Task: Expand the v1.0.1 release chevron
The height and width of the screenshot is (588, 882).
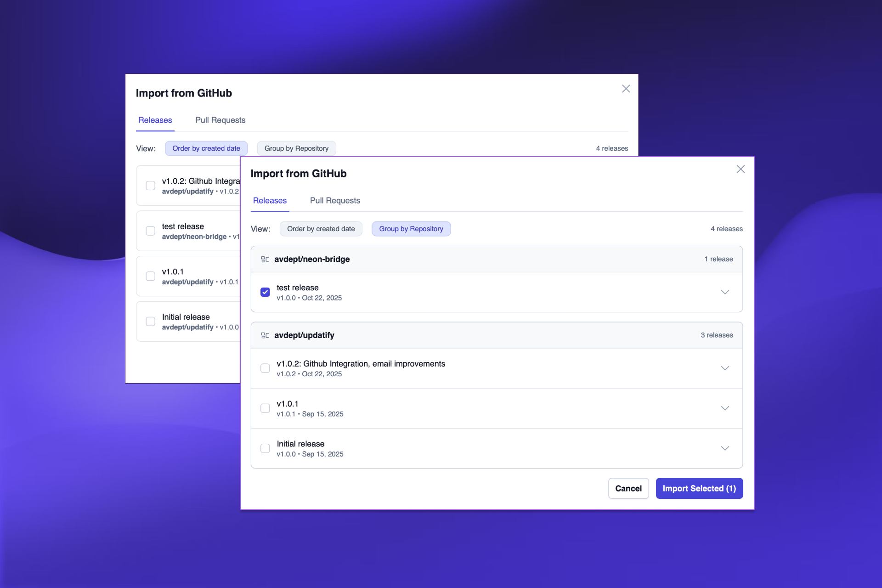Action: (x=725, y=408)
